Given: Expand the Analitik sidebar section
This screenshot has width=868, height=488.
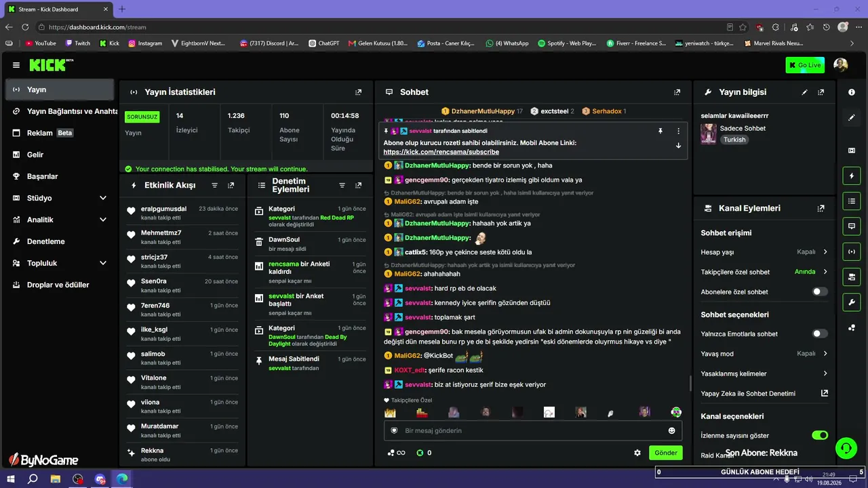Looking at the screenshot, I should pos(103,220).
